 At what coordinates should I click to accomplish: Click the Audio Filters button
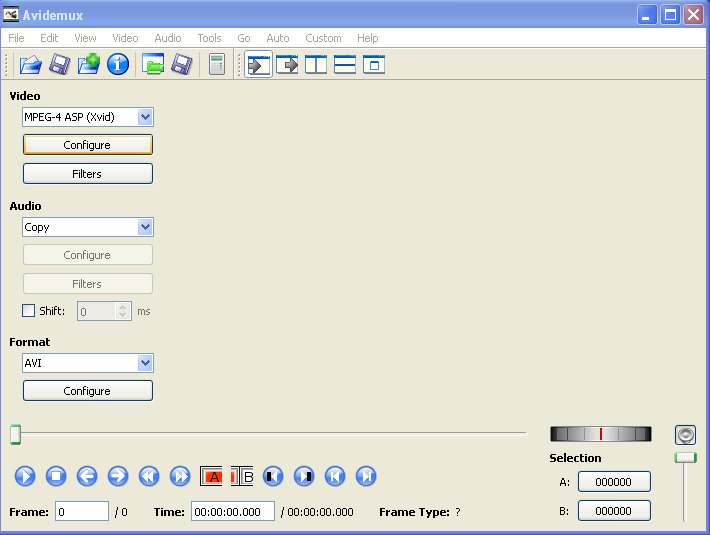pyautogui.click(x=88, y=284)
